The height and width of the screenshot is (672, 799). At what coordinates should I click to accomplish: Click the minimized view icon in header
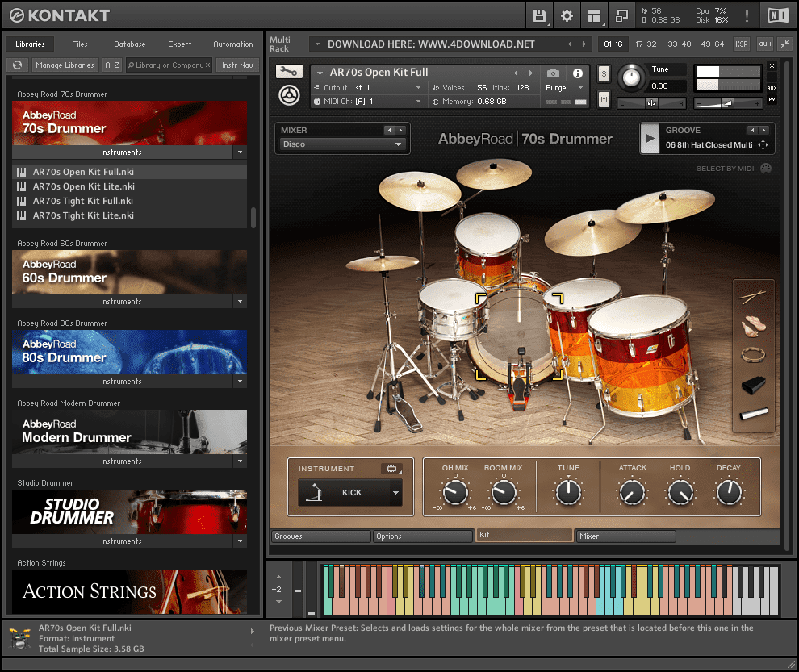[621, 16]
